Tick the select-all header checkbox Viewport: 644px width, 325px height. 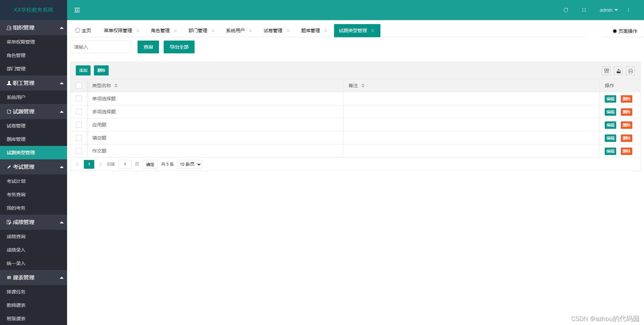79,86
